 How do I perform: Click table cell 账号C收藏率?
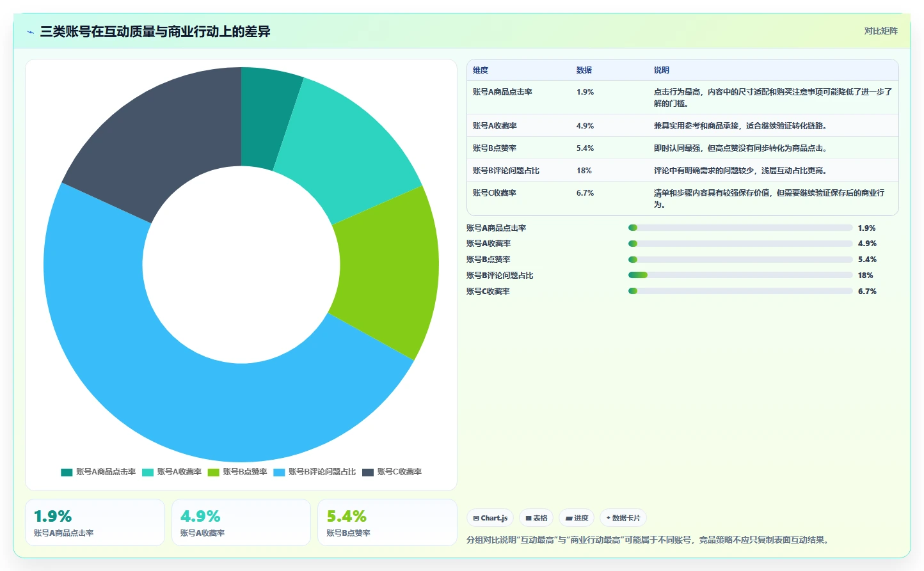click(x=495, y=193)
